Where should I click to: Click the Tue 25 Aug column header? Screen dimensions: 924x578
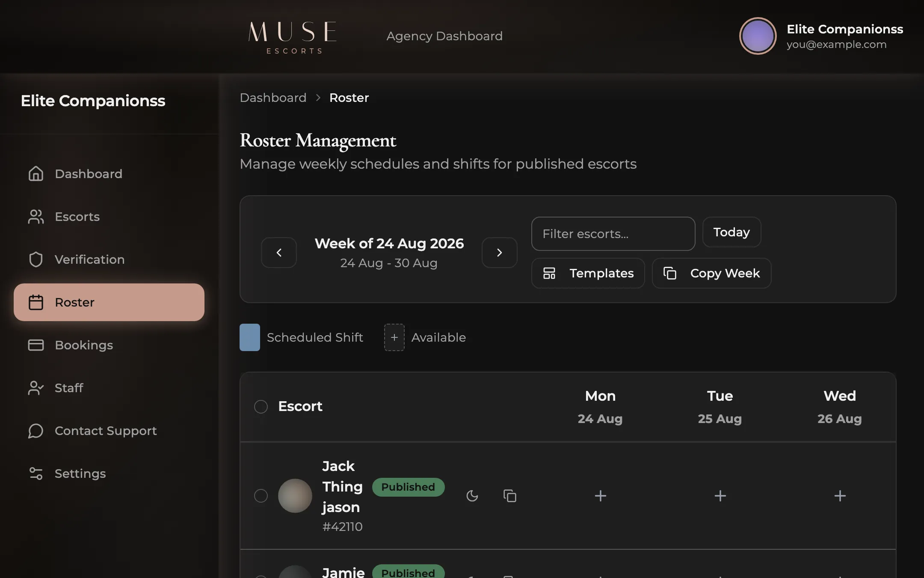(x=720, y=407)
